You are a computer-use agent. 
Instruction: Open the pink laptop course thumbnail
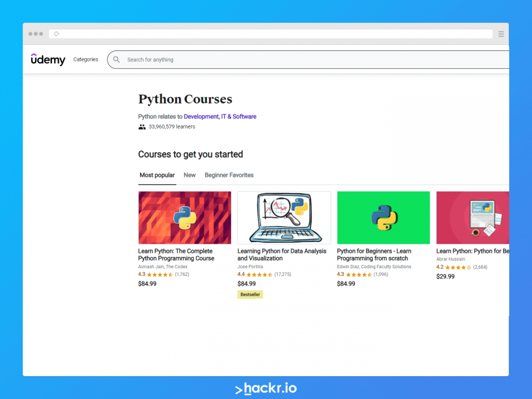click(473, 217)
